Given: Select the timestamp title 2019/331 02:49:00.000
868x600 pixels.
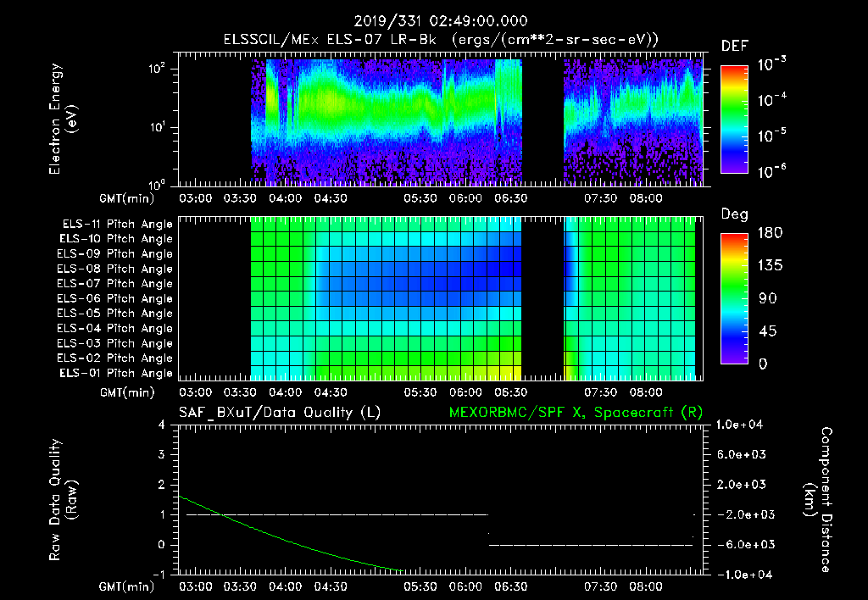Looking at the screenshot, I should (441, 21).
